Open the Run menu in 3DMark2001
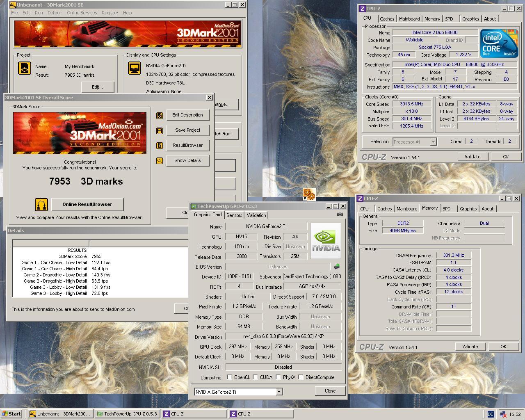The width and height of the screenshot is (525, 420). (x=39, y=13)
